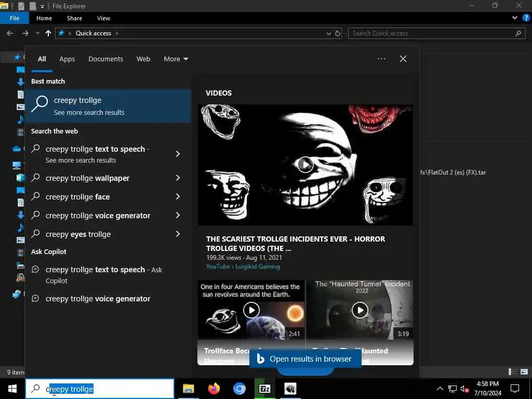Open the white disc installer taskbar icon
This screenshot has width=532, height=399.
pyautogui.click(x=290, y=389)
